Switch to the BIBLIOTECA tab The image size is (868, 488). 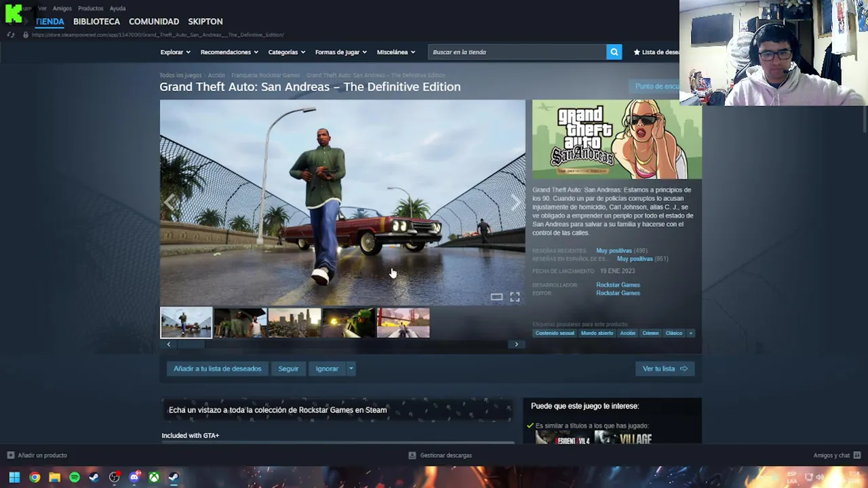(x=96, y=22)
